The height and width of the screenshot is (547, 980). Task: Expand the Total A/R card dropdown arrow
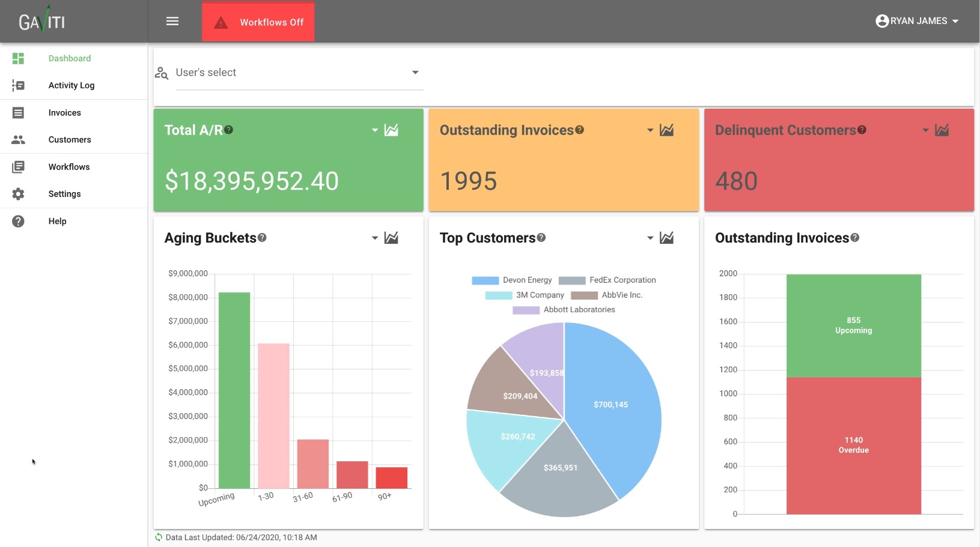pos(375,130)
